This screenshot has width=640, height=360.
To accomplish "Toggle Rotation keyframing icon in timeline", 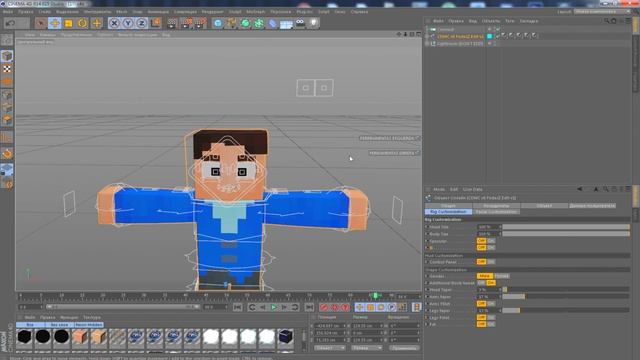I will coord(381,307).
